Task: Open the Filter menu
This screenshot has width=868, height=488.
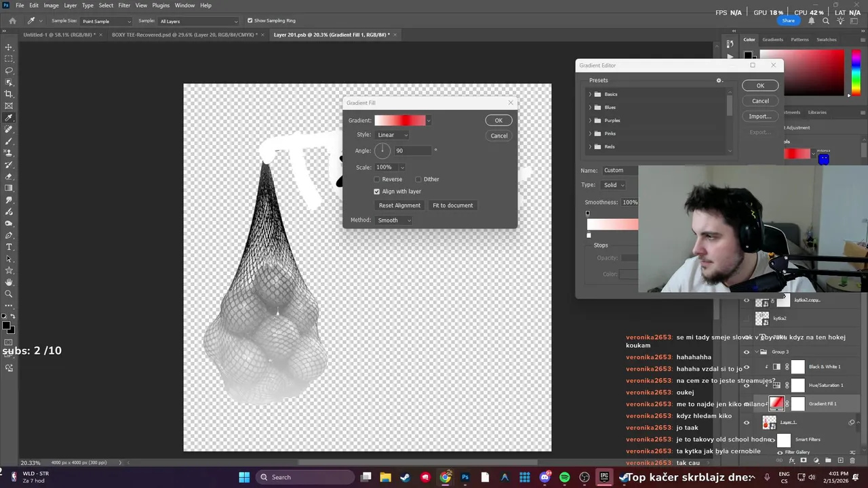Action: click(x=124, y=5)
